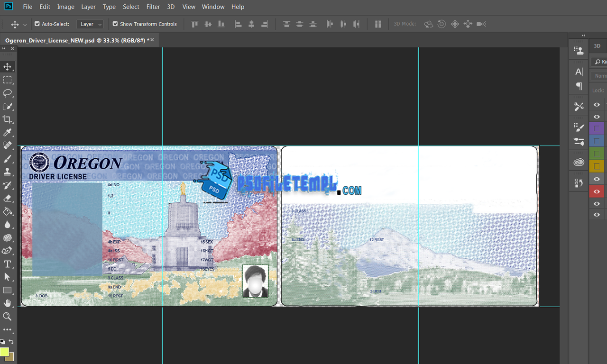Select the Quick Selection tool

click(8, 106)
